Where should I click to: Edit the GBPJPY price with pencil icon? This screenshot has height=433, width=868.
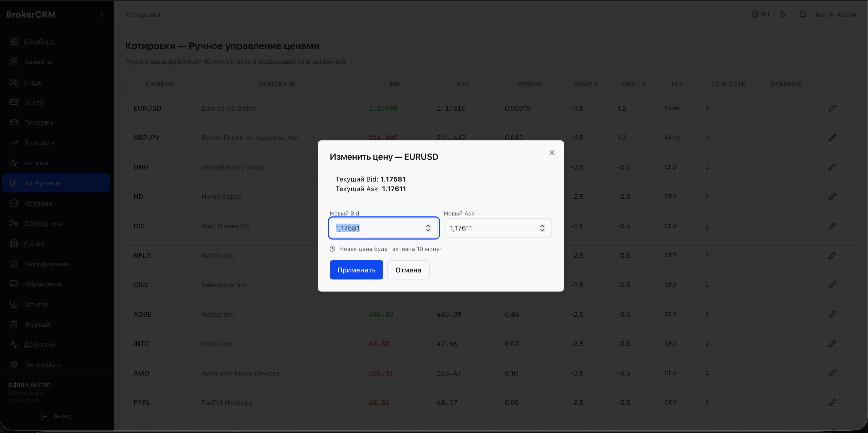coord(832,138)
